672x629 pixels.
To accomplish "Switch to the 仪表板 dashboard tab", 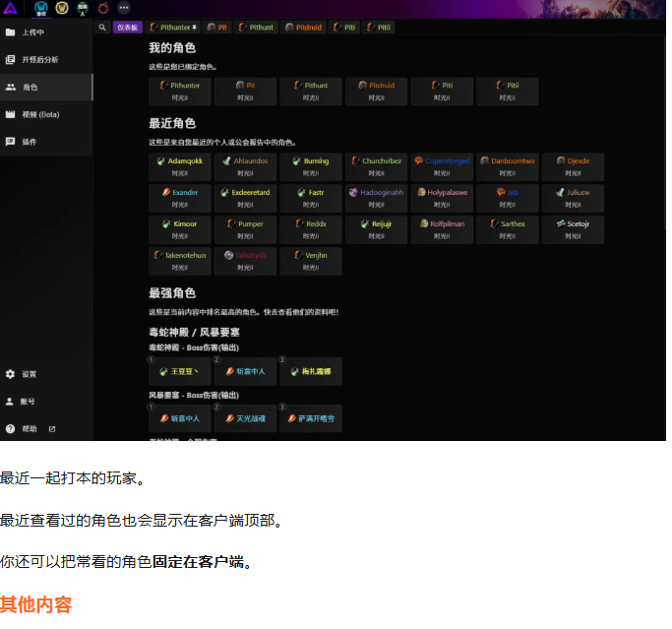I will [128, 28].
